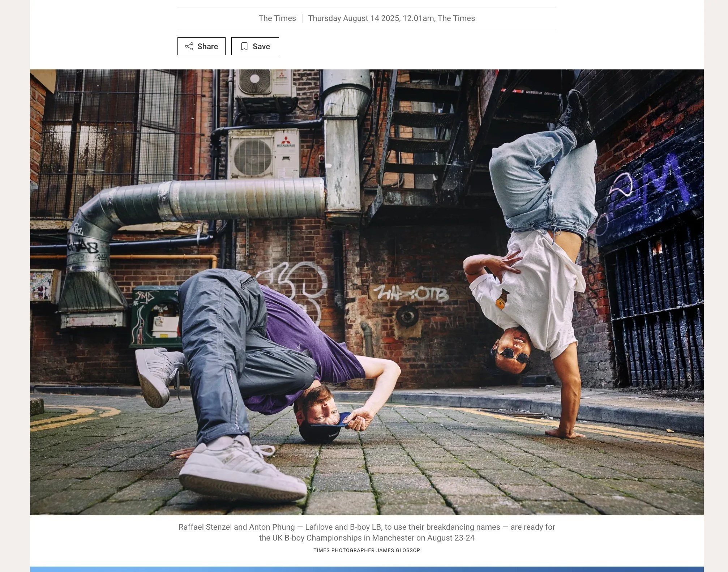Click the lower Mitsubishi air conditioner unit
The image size is (728, 572).
pyautogui.click(x=263, y=154)
